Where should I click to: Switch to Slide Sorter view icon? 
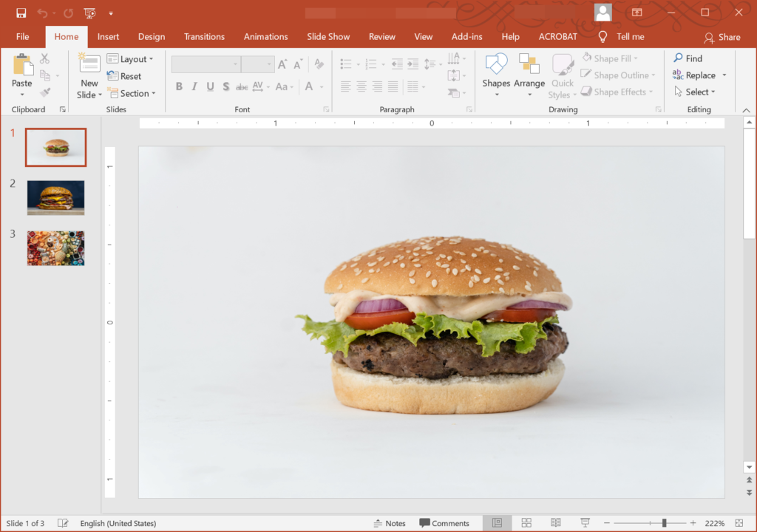tap(526, 523)
